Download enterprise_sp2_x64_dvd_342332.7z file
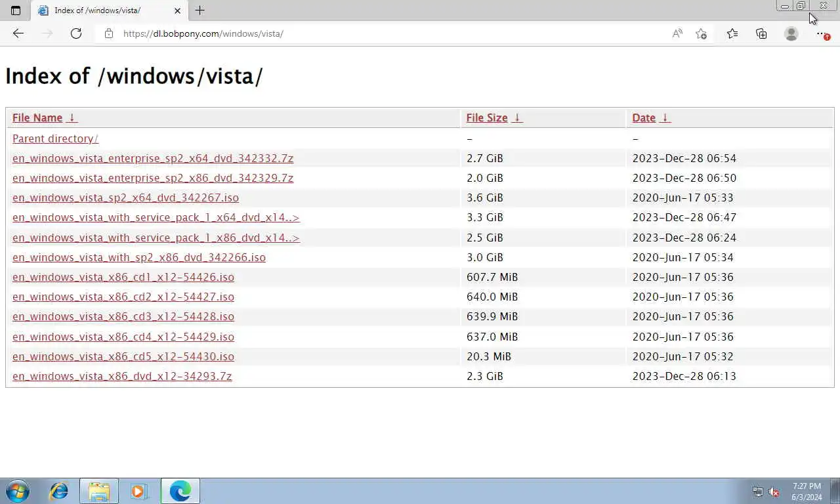 pos(153,158)
